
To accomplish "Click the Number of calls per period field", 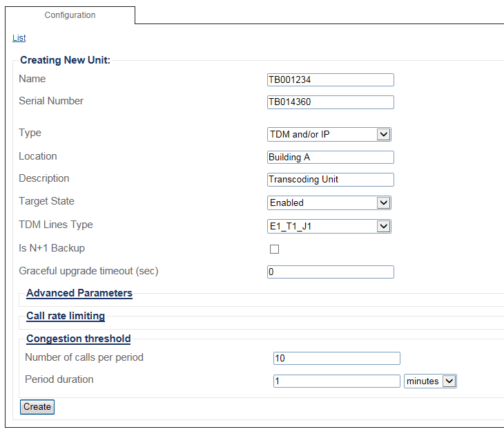I will point(336,358).
